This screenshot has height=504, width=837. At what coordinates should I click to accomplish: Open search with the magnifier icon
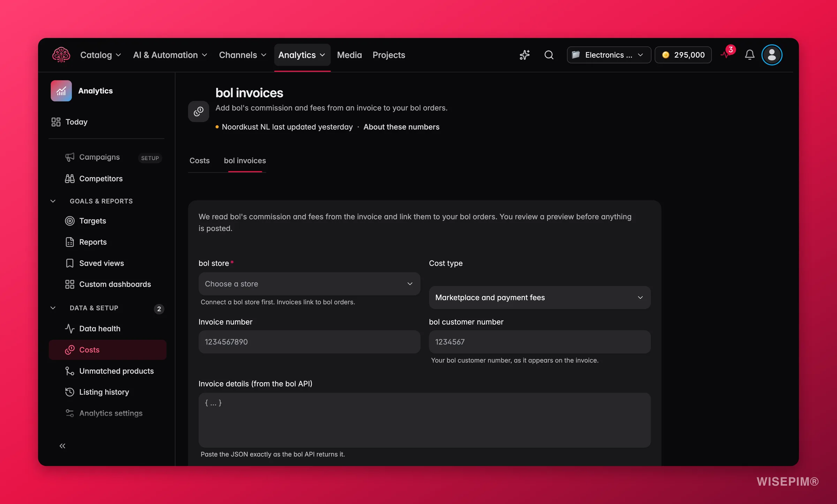(549, 55)
